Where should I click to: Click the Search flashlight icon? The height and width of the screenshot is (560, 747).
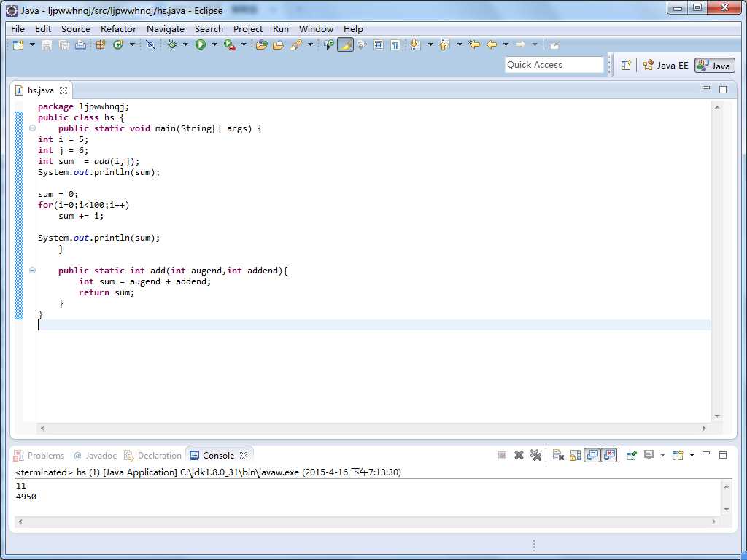coord(296,45)
